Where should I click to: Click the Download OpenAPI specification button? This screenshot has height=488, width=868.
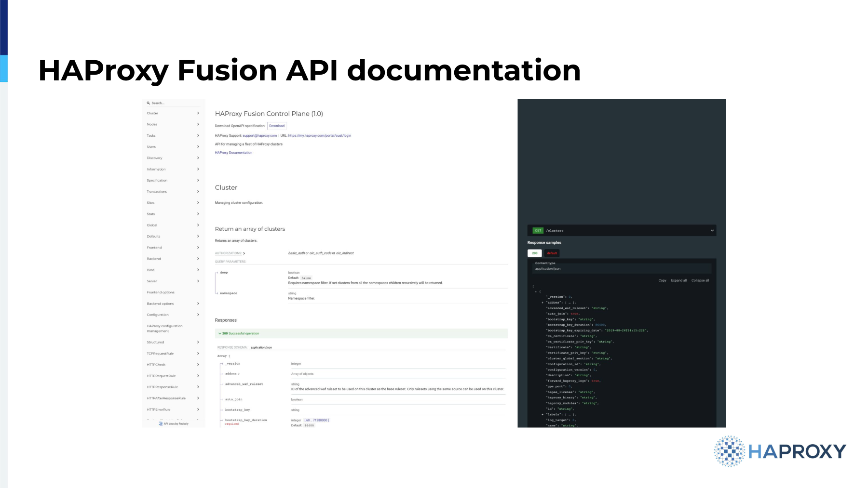pos(277,126)
